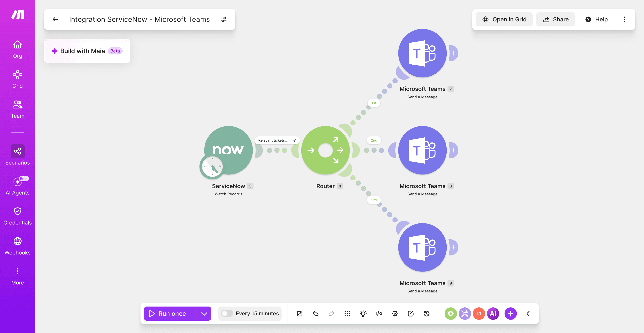Open purple Tools wrench icon
The height and width of the screenshot is (333, 644).
pyautogui.click(x=465, y=313)
